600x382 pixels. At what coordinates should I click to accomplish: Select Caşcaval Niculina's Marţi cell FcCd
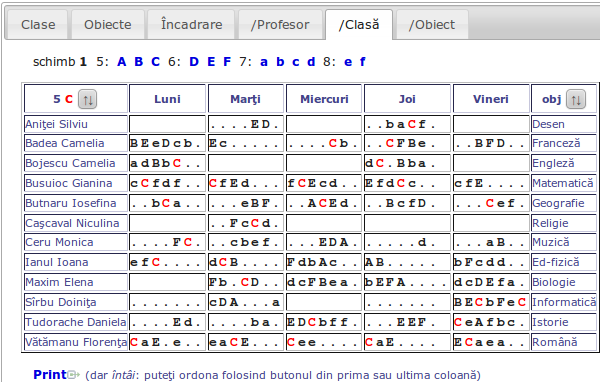click(x=246, y=223)
